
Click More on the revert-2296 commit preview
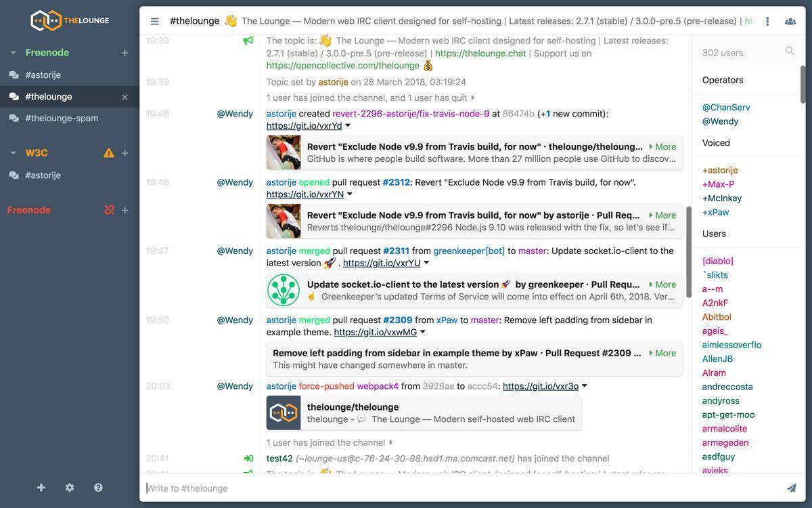click(662, 146)
